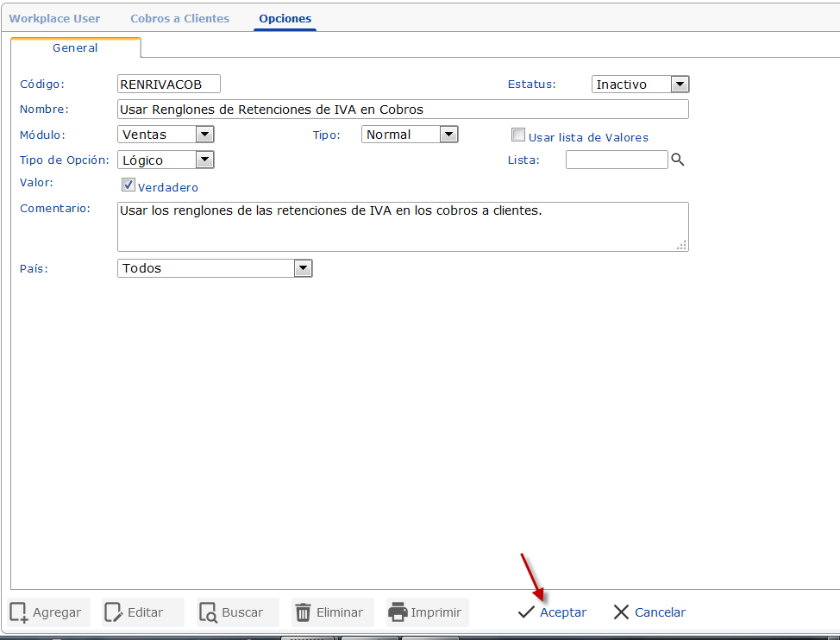
Task: Click the Imprimir printer icon
Action: pos(398,612)
